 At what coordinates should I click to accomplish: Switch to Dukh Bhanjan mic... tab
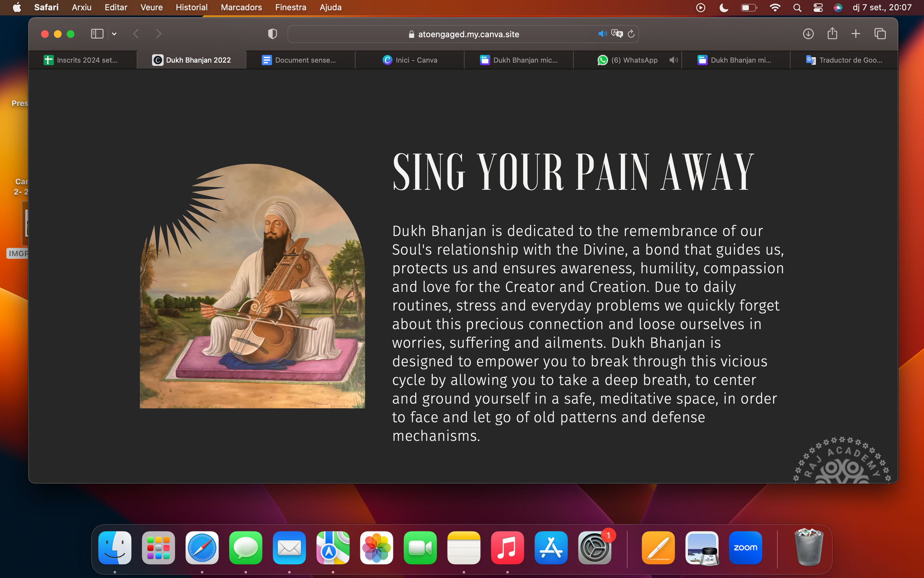(x=519, y=60)
